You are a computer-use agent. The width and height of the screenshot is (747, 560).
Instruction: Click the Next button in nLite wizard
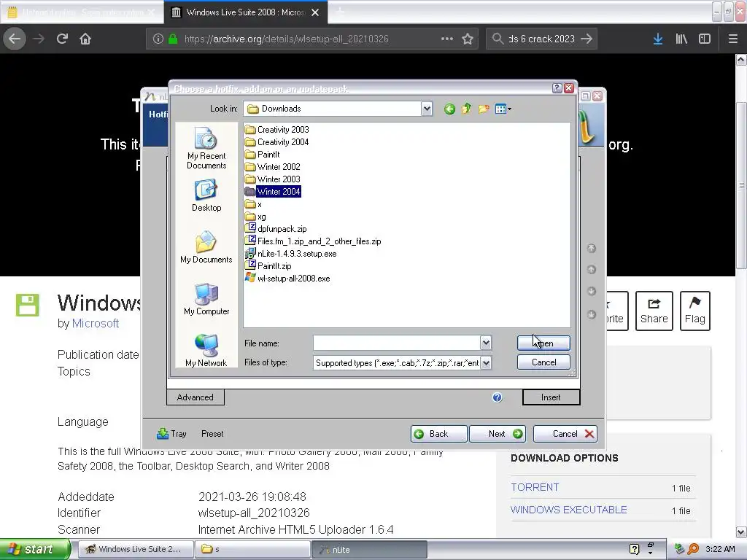pos(498,434)
